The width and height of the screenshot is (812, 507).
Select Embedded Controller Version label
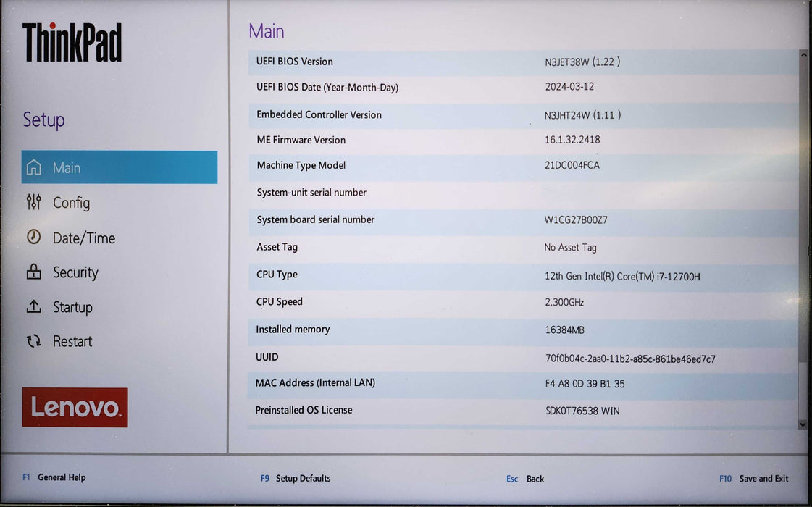click(x=319, y=114)
